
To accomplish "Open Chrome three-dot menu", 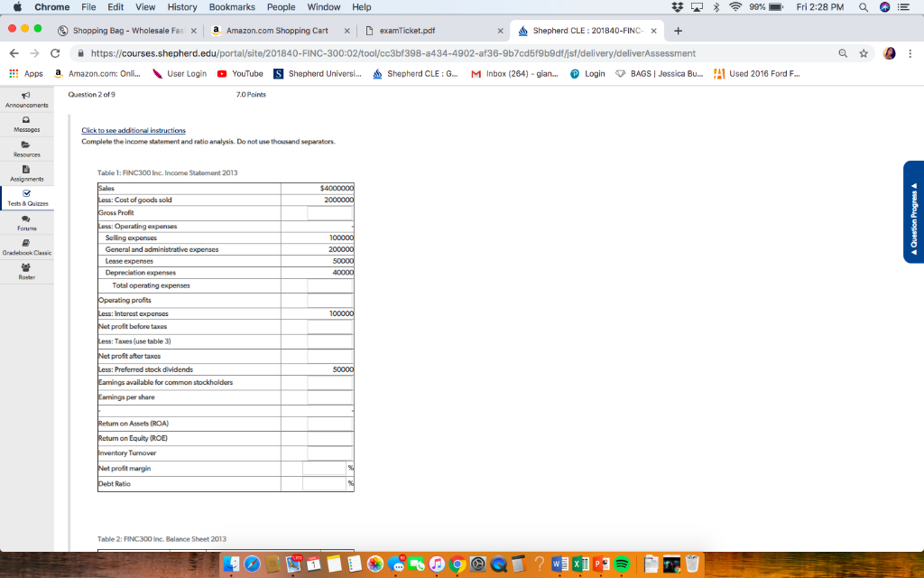I will [910, 53].
